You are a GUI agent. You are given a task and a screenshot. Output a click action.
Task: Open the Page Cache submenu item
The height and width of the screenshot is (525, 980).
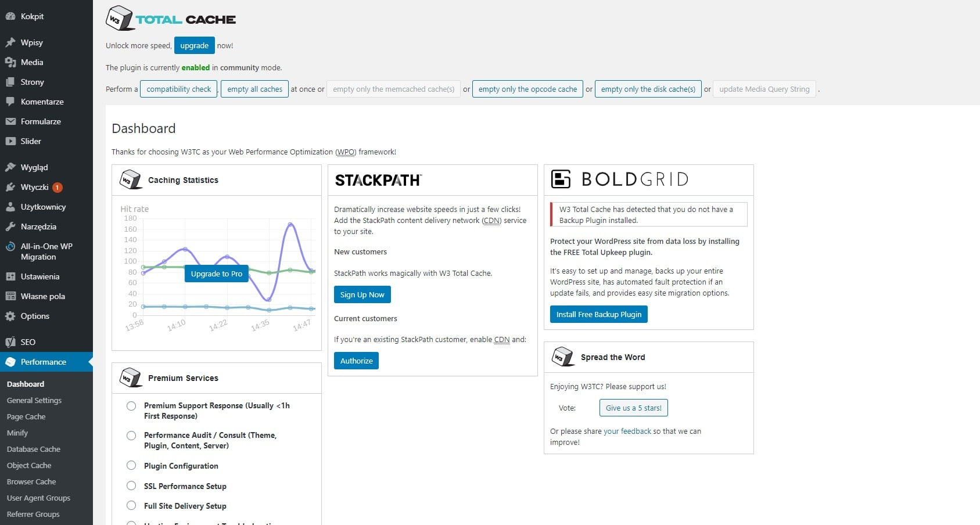(x=26, y=416)
